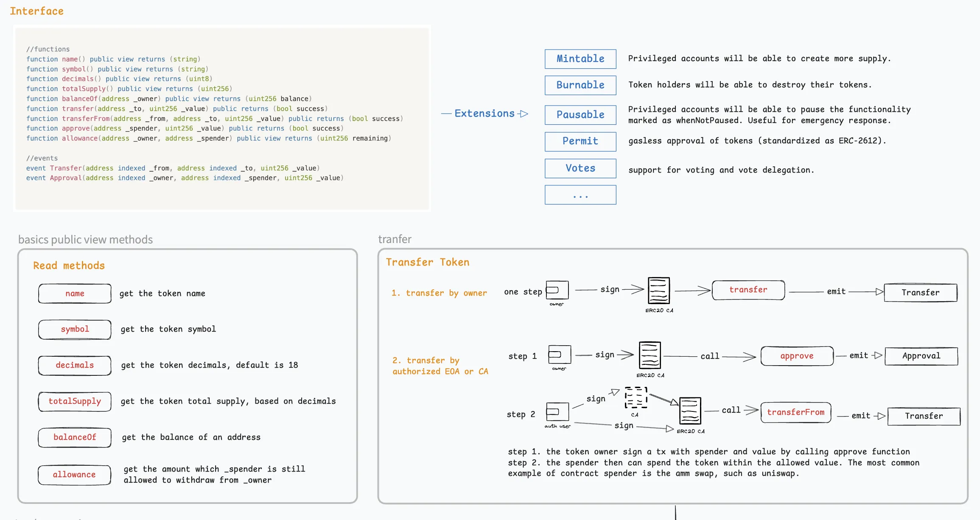Click the owner wallet icon in one step row
Screen dimensions: 980x520
click(x=557, y=291)
